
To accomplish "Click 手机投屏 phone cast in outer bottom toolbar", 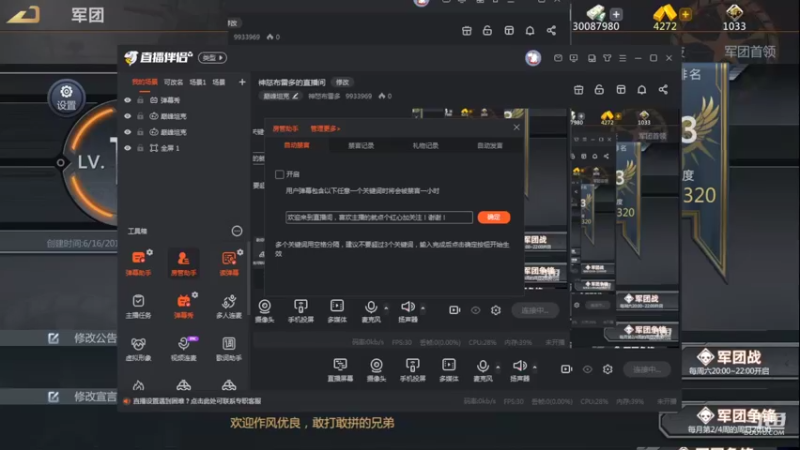I will [x=413, y=370].
